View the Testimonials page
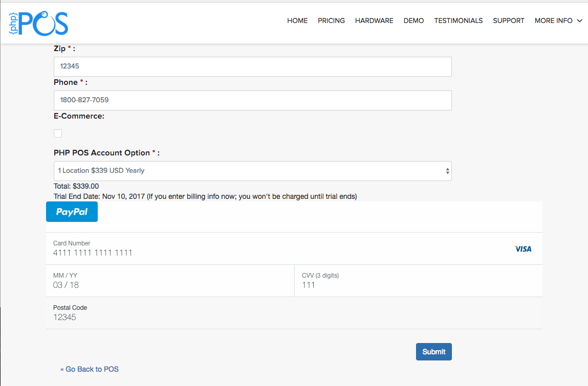 pyautogui.click(x=458, y=21)
